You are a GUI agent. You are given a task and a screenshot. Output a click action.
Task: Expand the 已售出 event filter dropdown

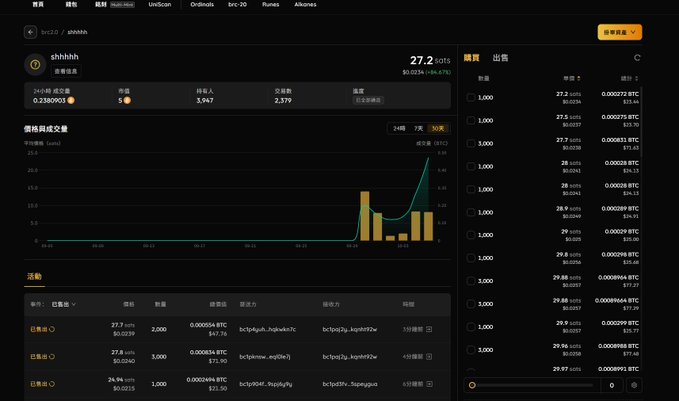click(64, 304)
